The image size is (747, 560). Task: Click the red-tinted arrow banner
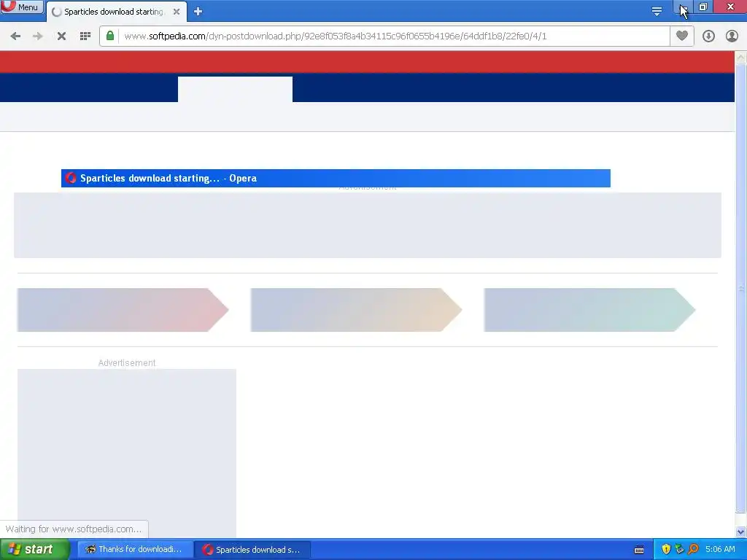coord(123,310)
